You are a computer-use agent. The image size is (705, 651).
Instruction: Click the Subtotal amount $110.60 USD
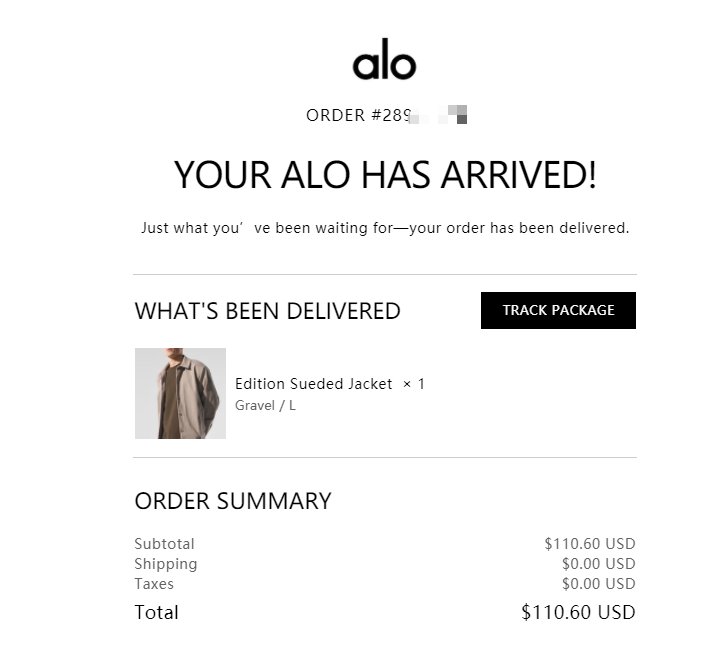[589, 544]
